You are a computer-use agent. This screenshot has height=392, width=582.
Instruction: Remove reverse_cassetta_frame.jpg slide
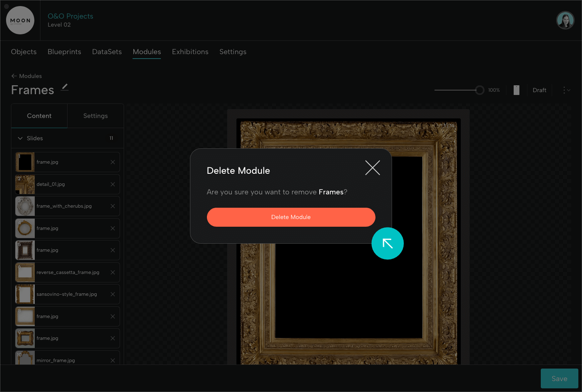(113, 272)
